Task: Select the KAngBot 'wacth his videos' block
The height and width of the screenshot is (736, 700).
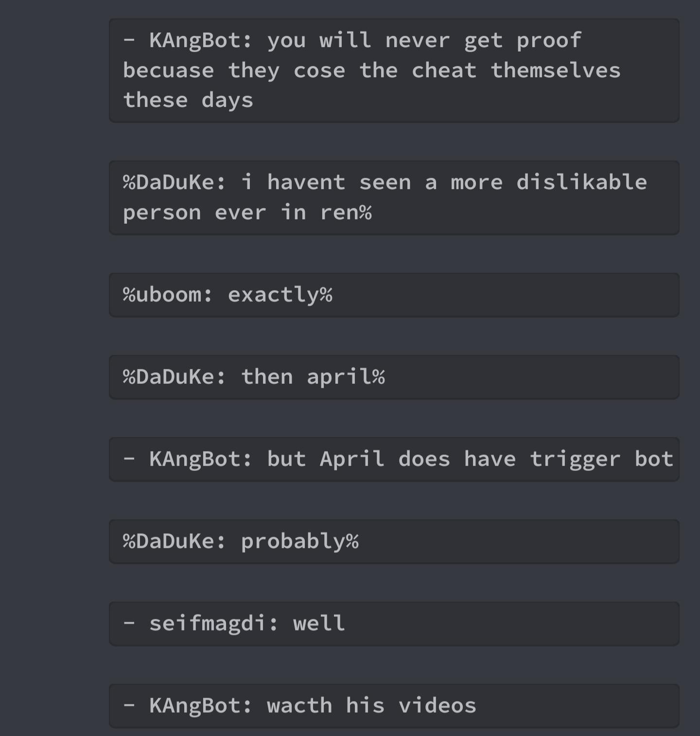Action: pos(394,706)
